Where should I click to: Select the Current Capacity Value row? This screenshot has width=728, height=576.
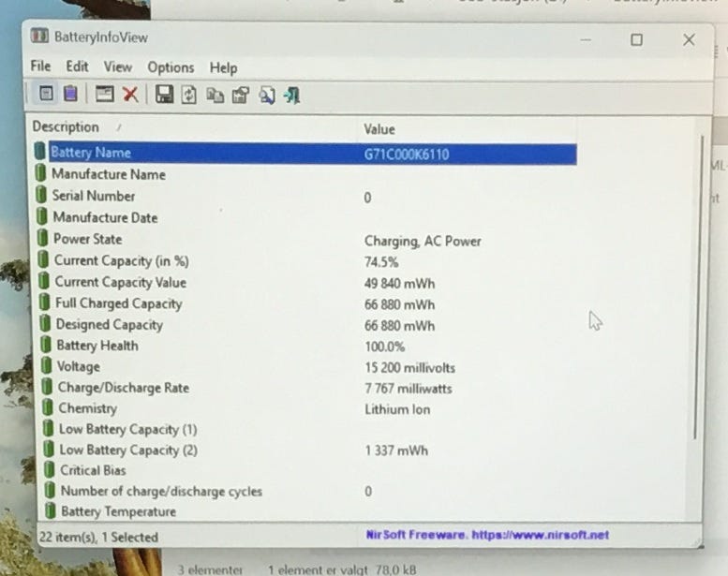[x=308, y=282]
